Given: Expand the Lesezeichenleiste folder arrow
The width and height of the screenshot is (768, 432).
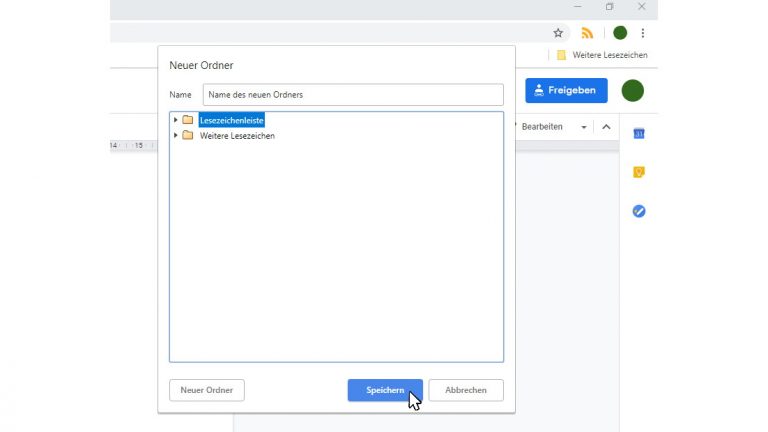Looking at the screenshot, I should pyautogui.click(x=176, y=120).
